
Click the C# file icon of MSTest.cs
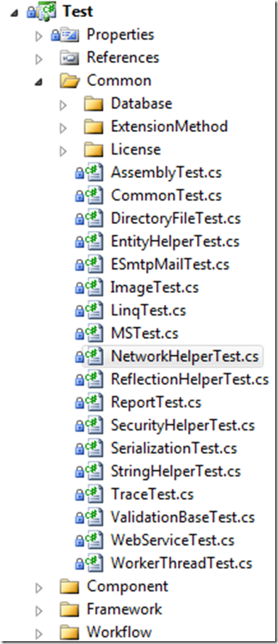click(x=94, y=333)
